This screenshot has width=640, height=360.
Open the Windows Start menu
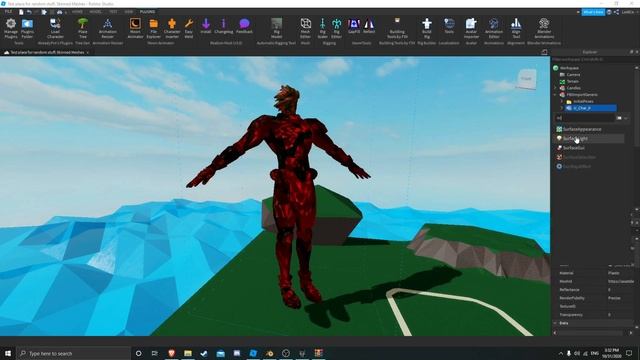coord(8,353)
